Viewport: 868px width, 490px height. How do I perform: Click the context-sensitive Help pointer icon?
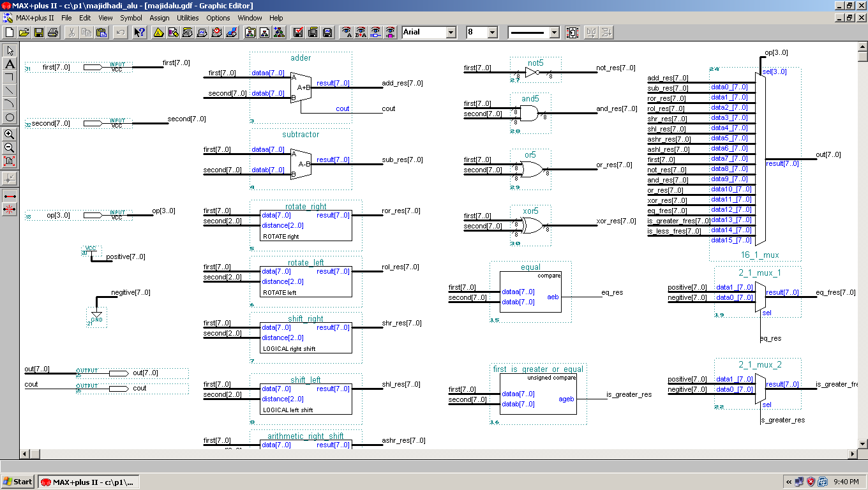click(x=138, y=32)
